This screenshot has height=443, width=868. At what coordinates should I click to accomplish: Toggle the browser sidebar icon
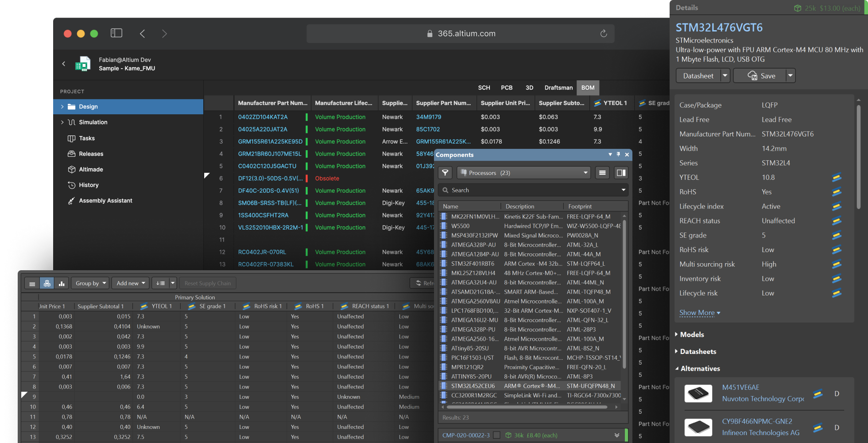pos(116,33)
